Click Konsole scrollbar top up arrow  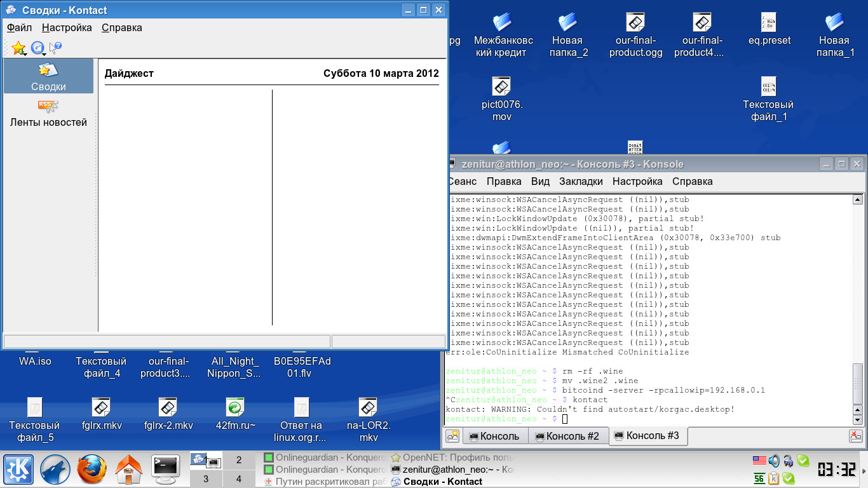(857, 200)
